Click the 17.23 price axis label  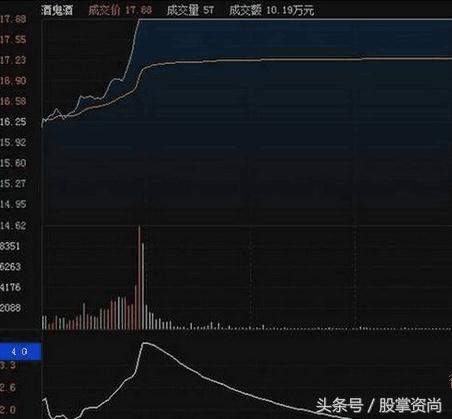pos(13,60)
